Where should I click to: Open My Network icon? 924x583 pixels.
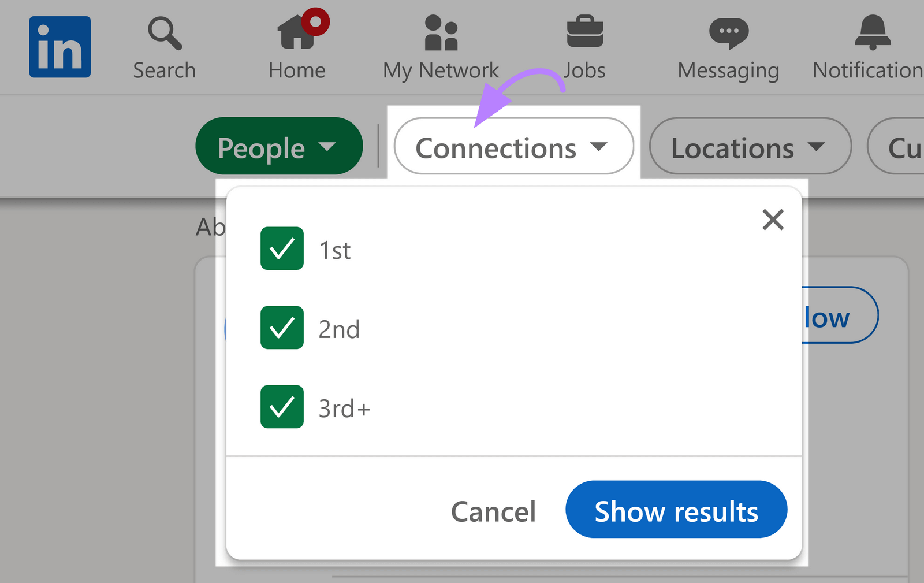click(440, 33)
